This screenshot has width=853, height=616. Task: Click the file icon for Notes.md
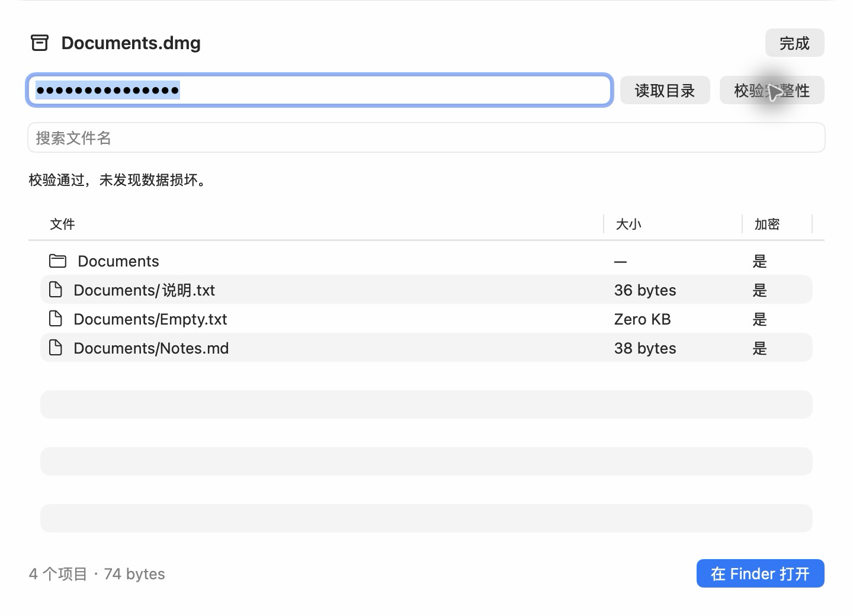[x=55, y=348]
